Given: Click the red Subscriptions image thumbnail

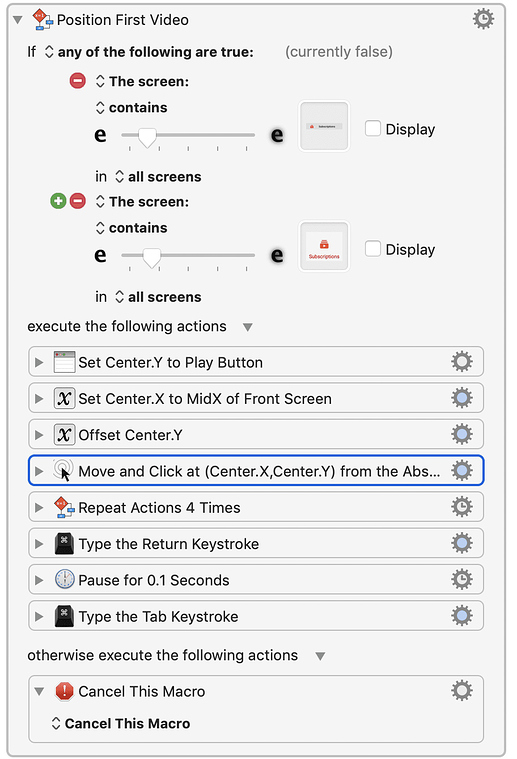Looking at the screenshot, I should [x=324, y=247].
